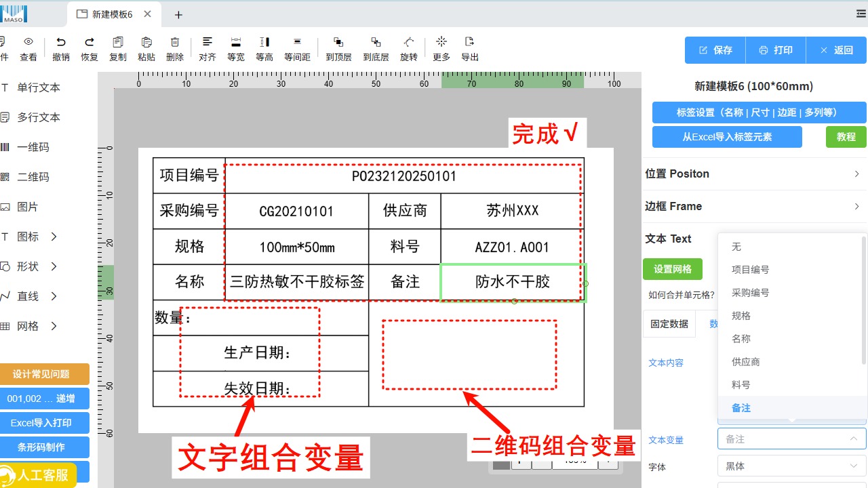Open the 更多 more tools icon
The height and width of the screenshot is (488, 868).
441,42
